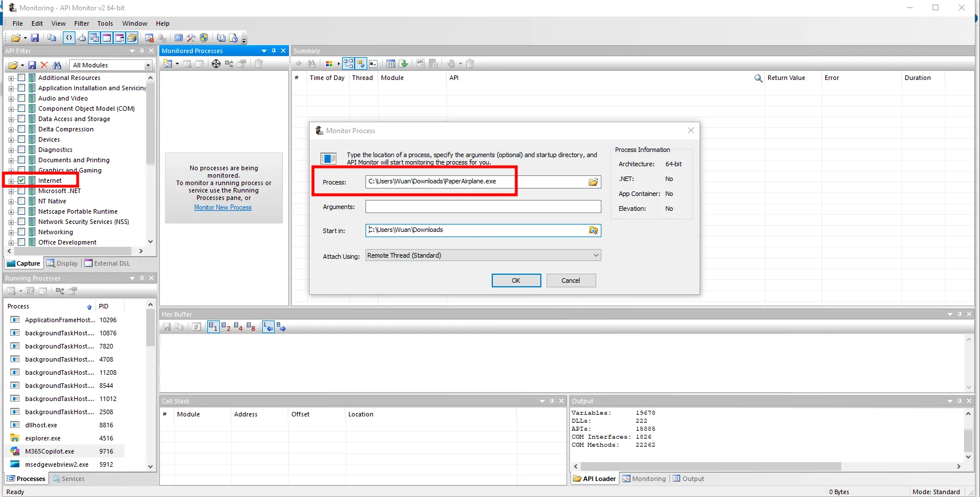Click the green arrow auto-scroll icon in Summary
Screen dimensions: 980x497
(403, 64)
